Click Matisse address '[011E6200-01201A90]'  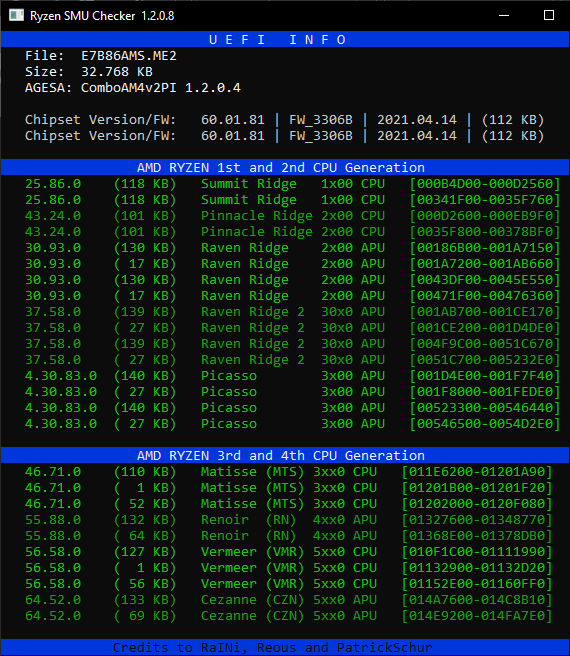point(477,472)
